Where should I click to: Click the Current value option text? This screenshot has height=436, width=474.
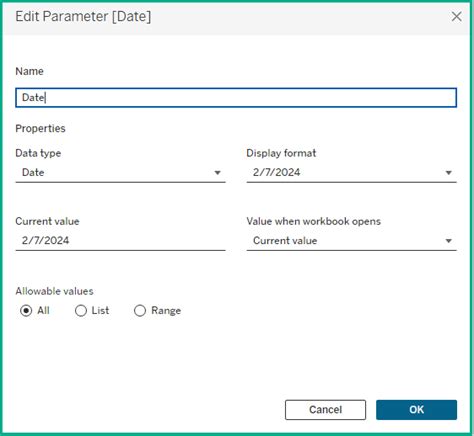285,241
